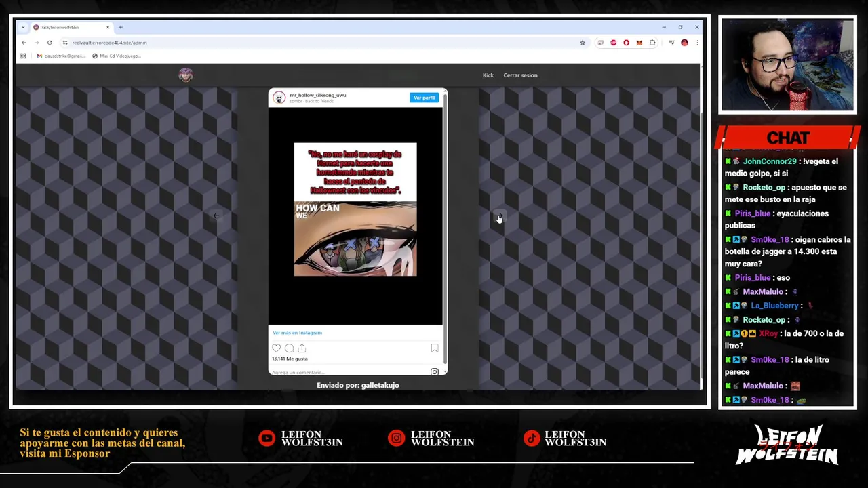Screen dimensions: 868x488
Task: Click the YouTube icon in stream overlay
Action: 267,439
